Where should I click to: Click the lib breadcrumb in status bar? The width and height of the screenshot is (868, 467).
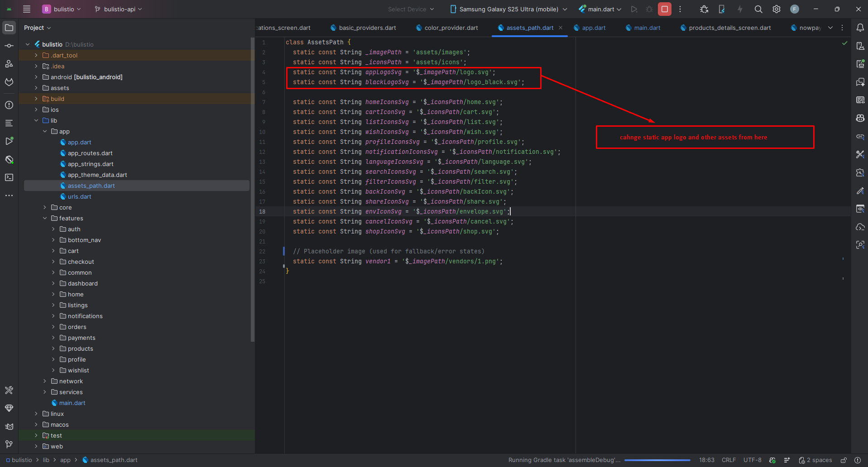(x=46, y=460)
